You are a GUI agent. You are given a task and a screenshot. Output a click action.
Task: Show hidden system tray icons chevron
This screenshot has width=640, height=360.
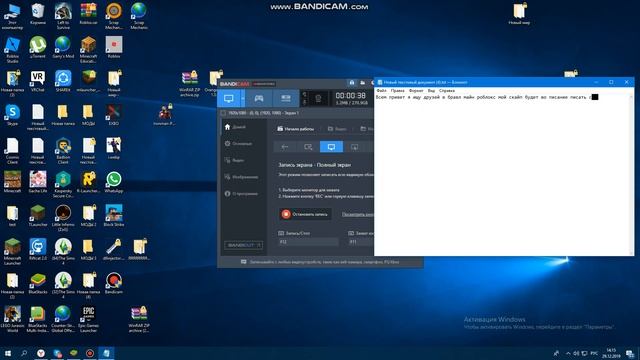[568, 353]
